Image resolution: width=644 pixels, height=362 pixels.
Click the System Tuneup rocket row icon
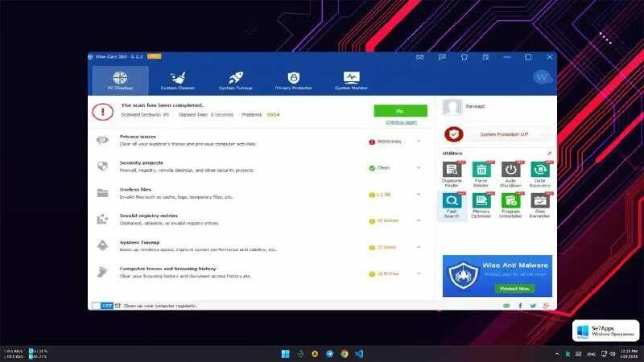point(102,245)
